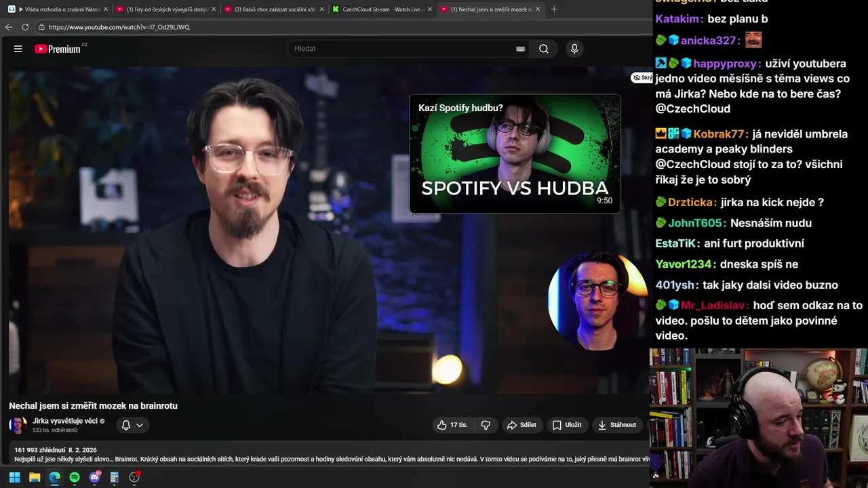This screenshot has height=488, width=868.
Task: Switch to 'Babiš chce zakázat sociální sítě' tab
Action: [275, 9]
